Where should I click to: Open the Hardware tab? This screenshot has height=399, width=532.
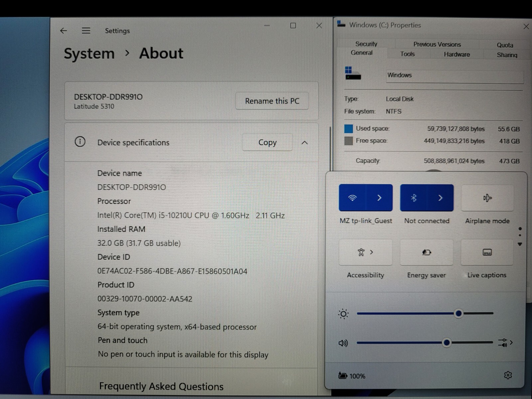[457, 54]
